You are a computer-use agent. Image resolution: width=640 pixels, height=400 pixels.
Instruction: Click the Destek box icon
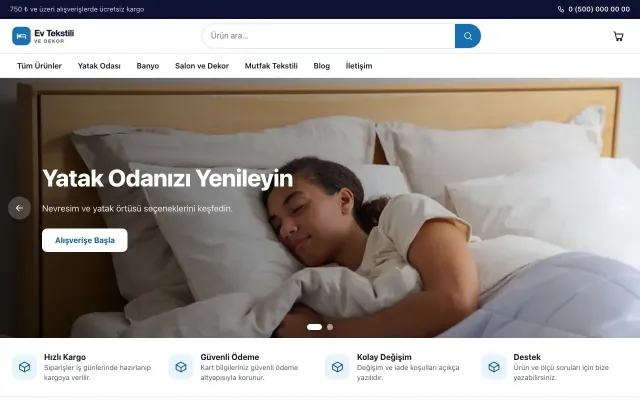(494, 367)
